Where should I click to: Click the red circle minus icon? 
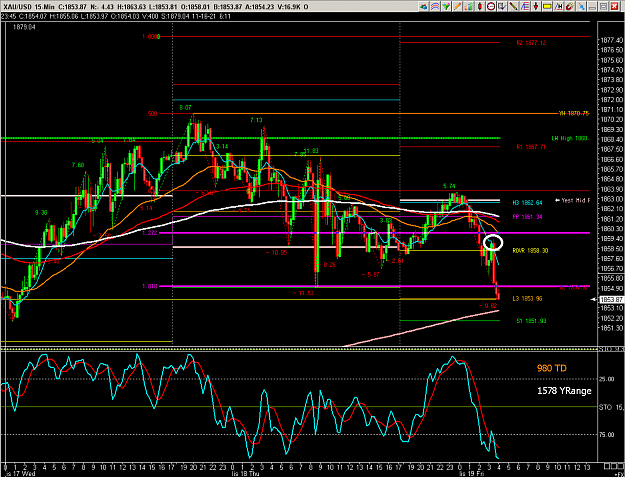click(x=491, y=6)
